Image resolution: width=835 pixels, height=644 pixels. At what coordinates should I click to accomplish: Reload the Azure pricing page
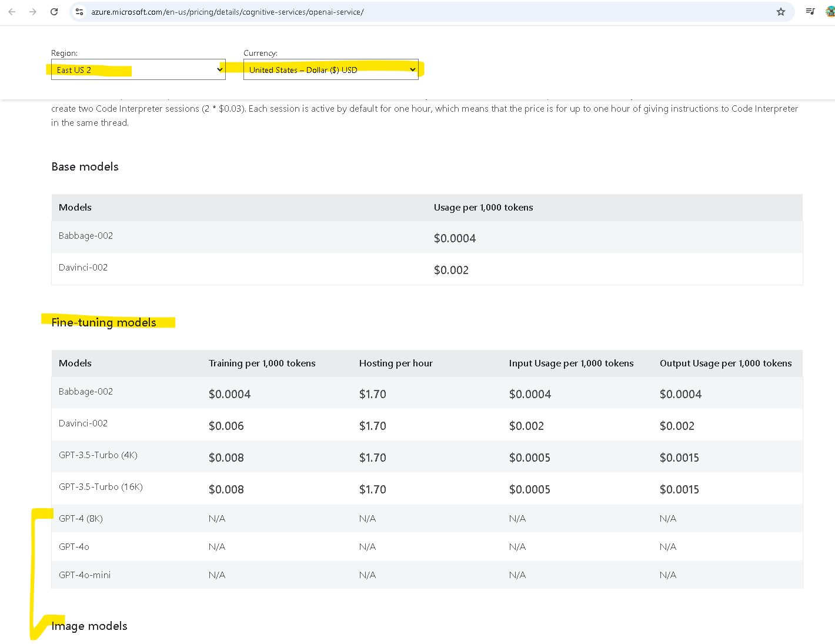54,12
